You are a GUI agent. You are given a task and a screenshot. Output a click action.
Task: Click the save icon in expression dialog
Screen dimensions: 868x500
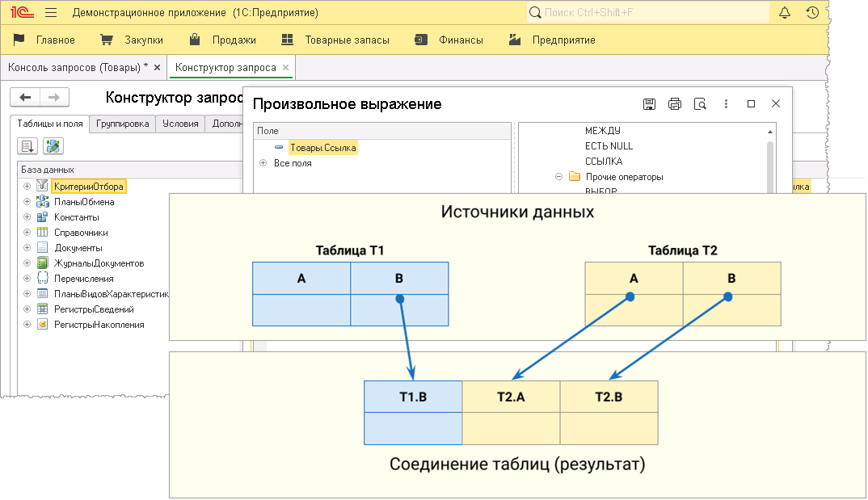point(649,104)
